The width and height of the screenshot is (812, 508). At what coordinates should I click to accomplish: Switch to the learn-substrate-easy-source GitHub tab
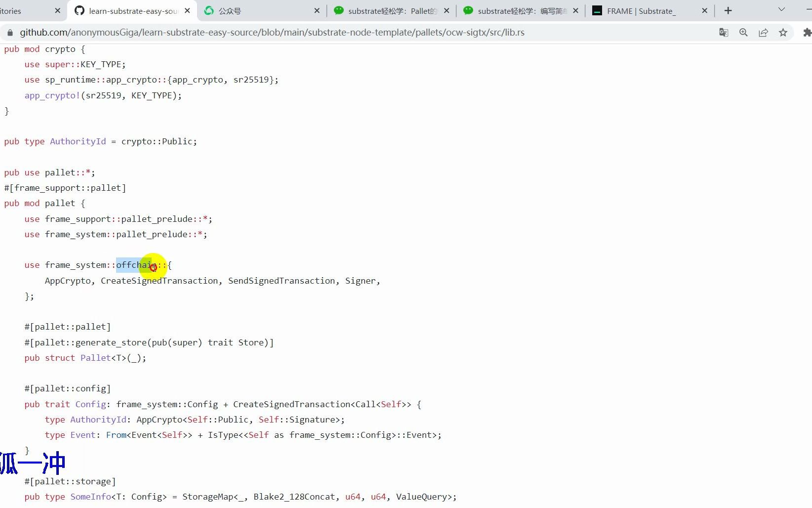(132, 11)
